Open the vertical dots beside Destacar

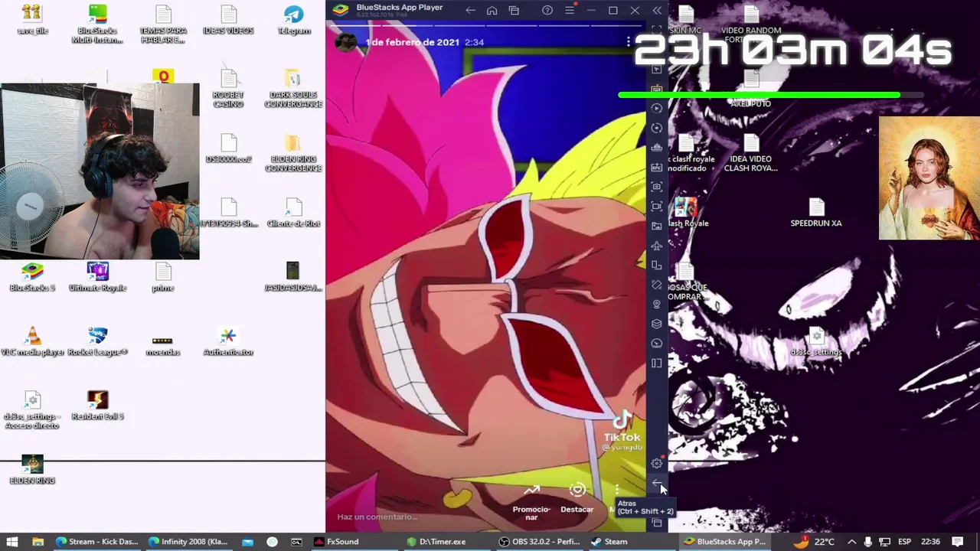pos(616,490)
